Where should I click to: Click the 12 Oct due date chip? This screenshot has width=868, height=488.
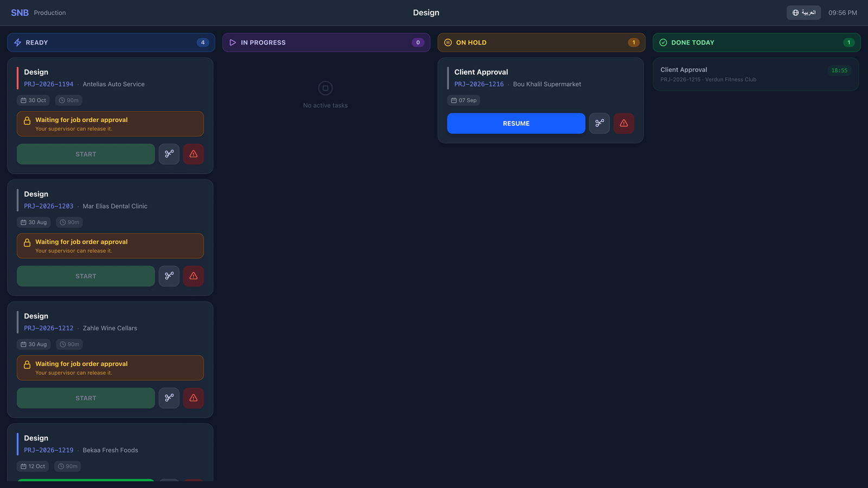(x=33, y=466)
